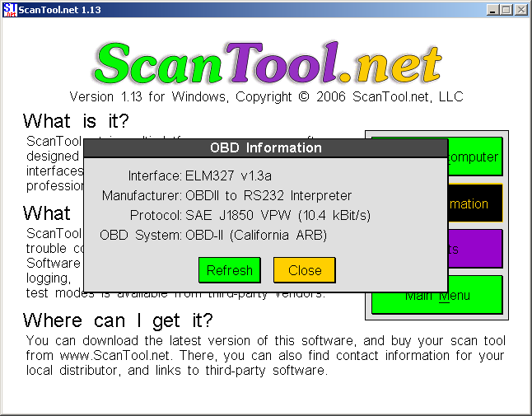Click the Version 1.13 copyright line
Screen dimensions: 532x416
(266, 96)
